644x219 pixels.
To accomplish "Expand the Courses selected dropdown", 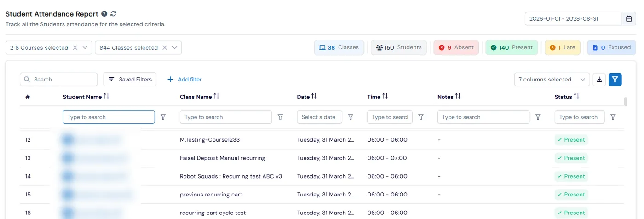I will (85, 48).
